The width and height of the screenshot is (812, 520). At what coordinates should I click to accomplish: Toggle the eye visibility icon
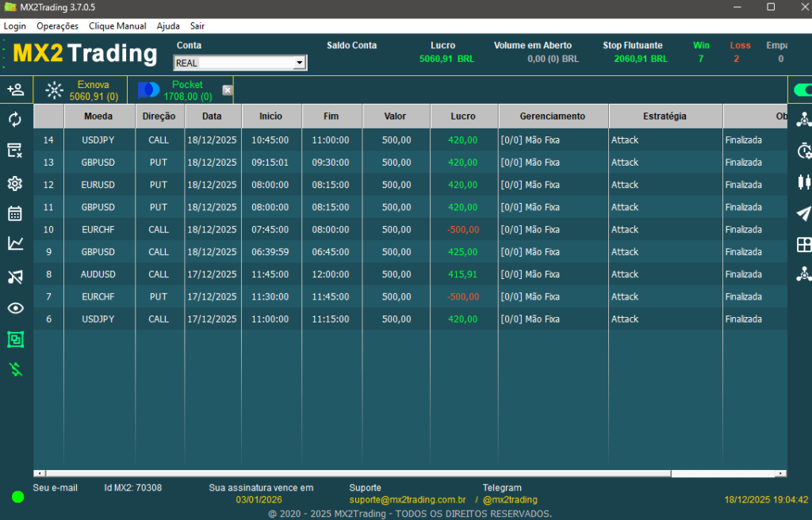click(x=15, y=308)
